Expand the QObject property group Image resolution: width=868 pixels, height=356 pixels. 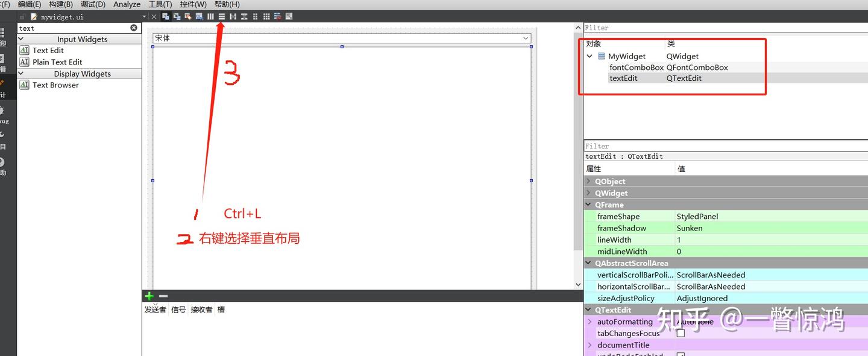[x=589, y=181]
